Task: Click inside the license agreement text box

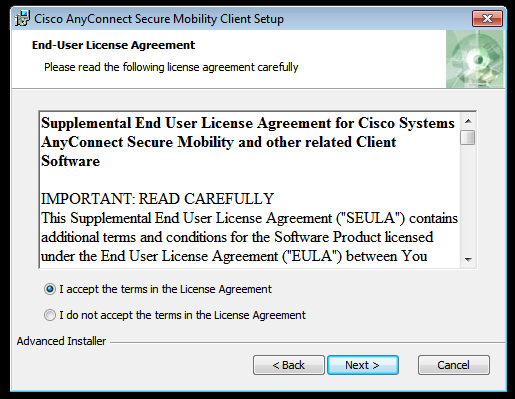Action: pyautogui.click(x=250, y=190)
